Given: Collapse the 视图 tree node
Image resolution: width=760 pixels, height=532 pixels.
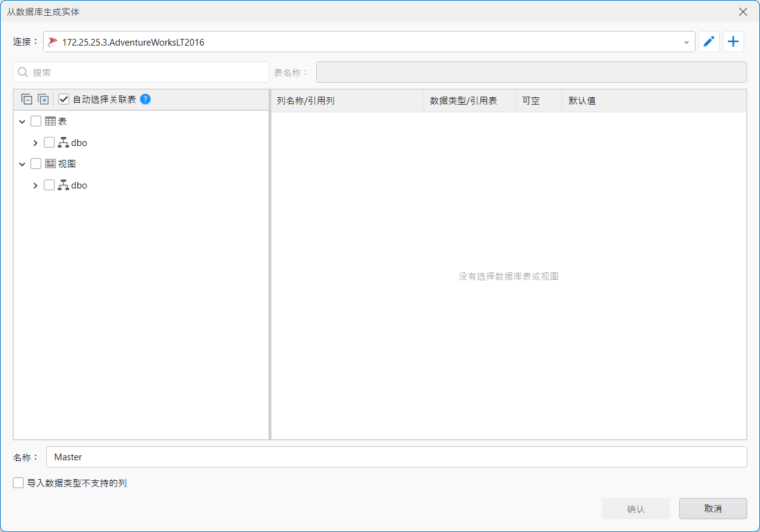Looking at the screenshot, I should pos(22,163).
